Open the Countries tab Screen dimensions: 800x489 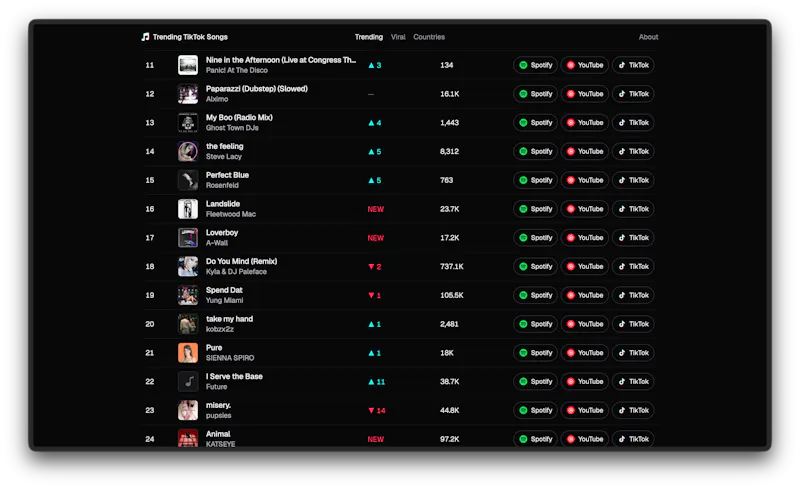click(429, 37)
